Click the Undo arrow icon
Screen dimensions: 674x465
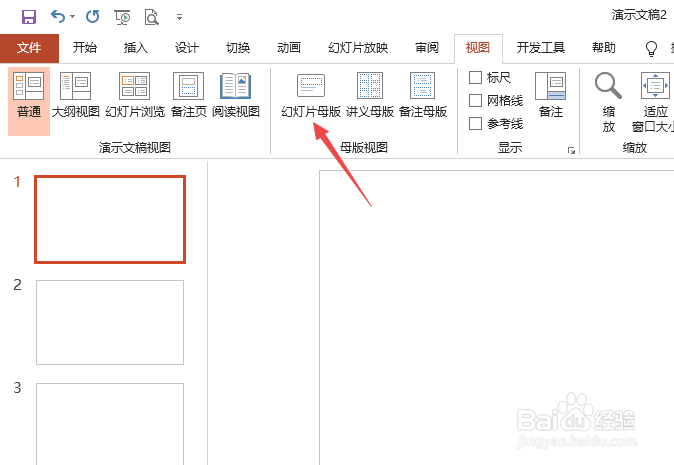coord(58,17)
